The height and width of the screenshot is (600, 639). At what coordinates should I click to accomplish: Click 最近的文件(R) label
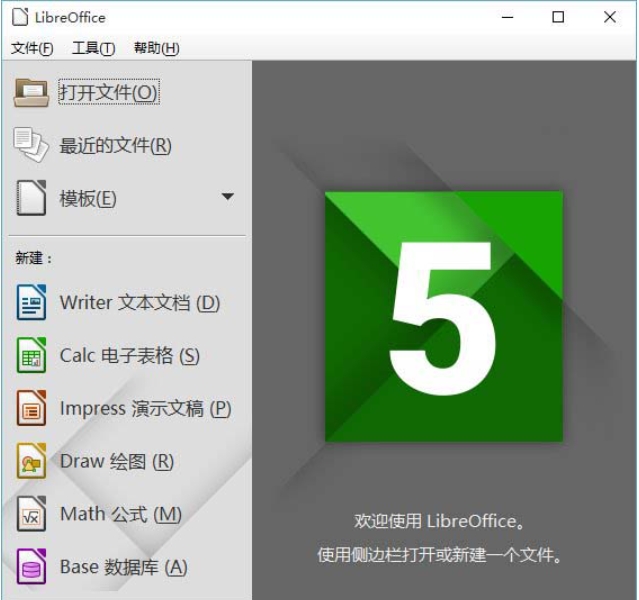pos(115,145)
